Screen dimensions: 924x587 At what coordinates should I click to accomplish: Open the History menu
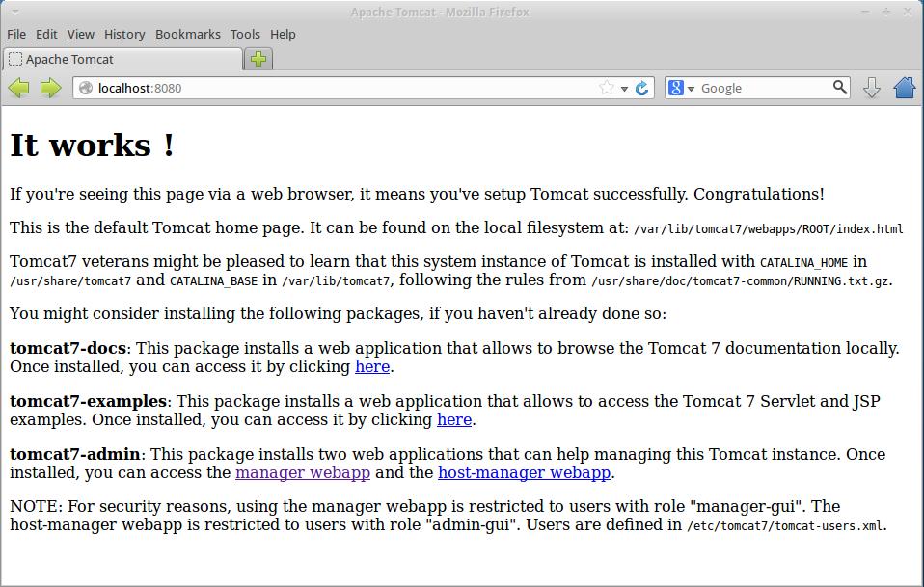point(124,34)
